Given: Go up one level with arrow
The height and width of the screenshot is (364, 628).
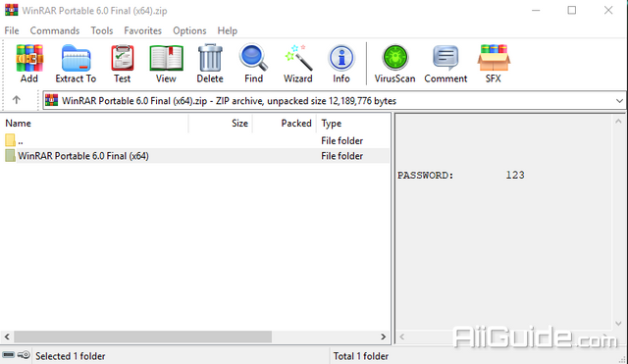Looking at the screenshot, I should pos(16,100).
